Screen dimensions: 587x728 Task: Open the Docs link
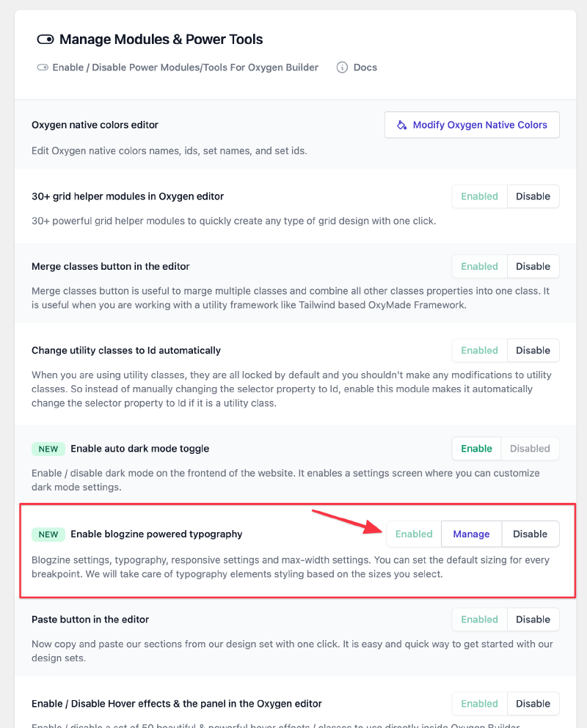click(x=365, y=67)
